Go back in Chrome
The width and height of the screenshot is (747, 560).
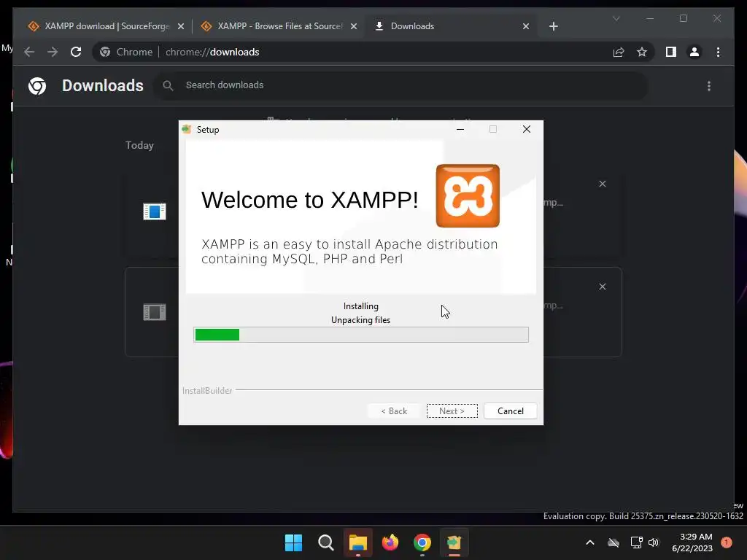29,52
